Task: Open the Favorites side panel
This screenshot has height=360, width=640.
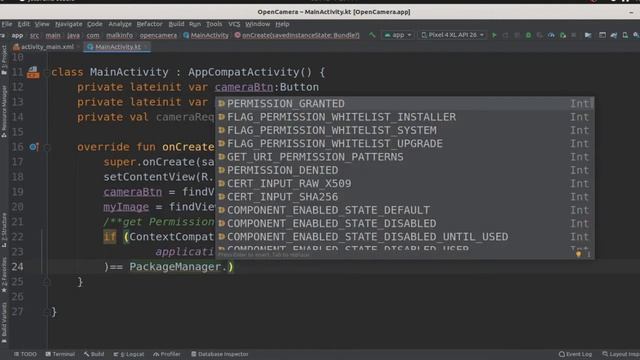Action: (4, 274)
